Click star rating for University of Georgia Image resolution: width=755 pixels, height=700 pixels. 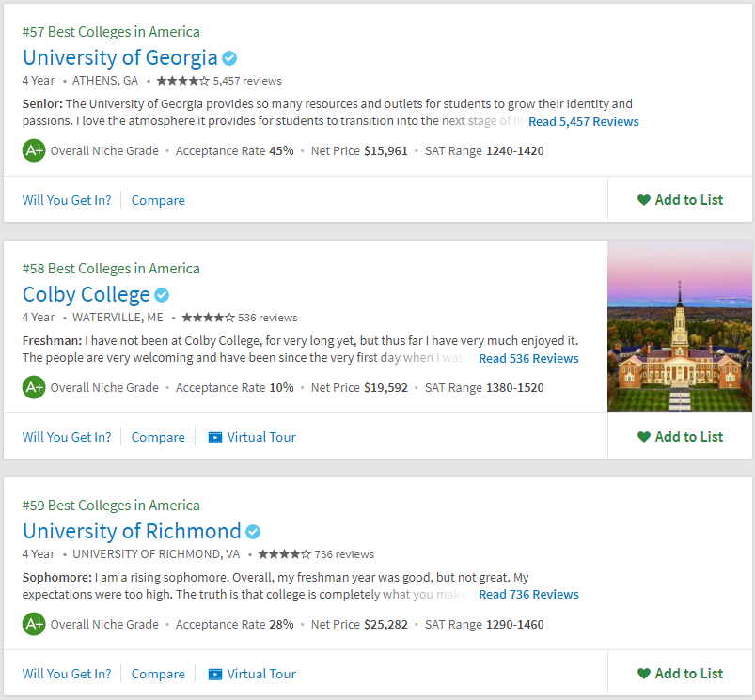click(x=183, y=81)
